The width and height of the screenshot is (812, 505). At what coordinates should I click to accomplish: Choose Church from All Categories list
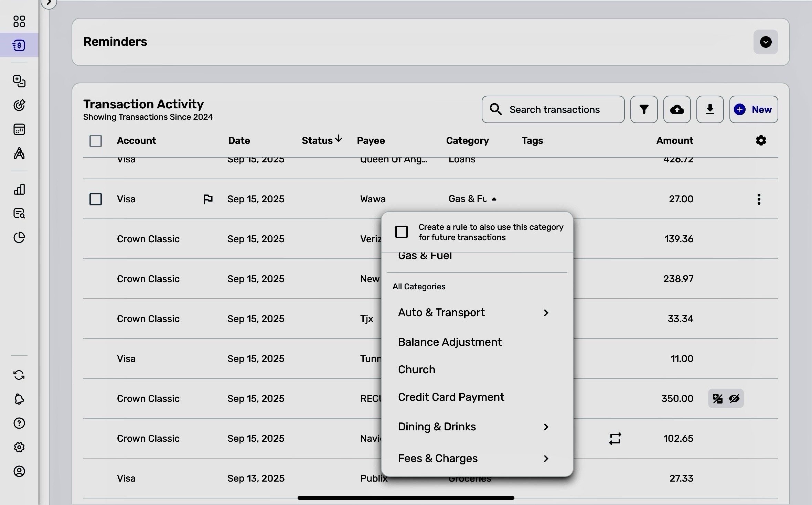416,369
